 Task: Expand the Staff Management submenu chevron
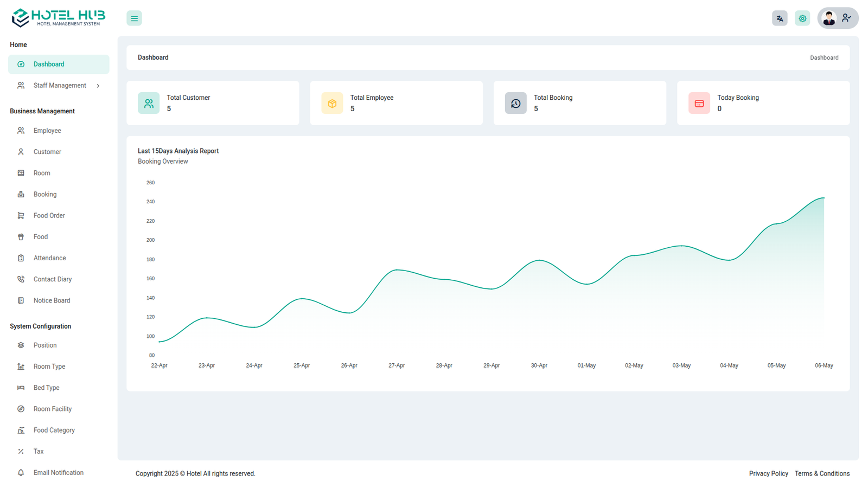(x=98, y=86)
